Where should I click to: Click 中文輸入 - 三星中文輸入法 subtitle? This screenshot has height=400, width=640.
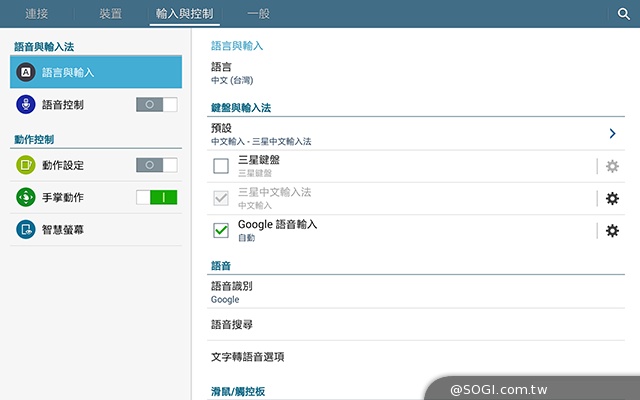pyautogui.click(x=261, y=142)
